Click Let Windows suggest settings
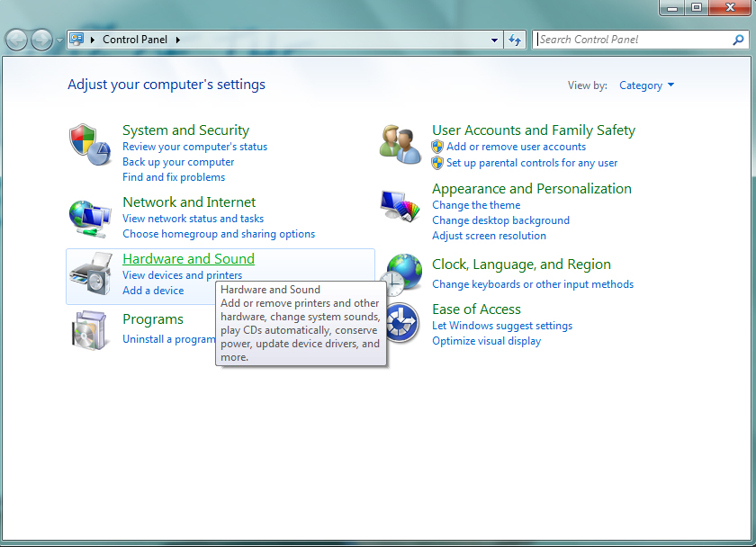Image resolution: width=756 pixels, height=547 pixels. click(x=502, y=326)
